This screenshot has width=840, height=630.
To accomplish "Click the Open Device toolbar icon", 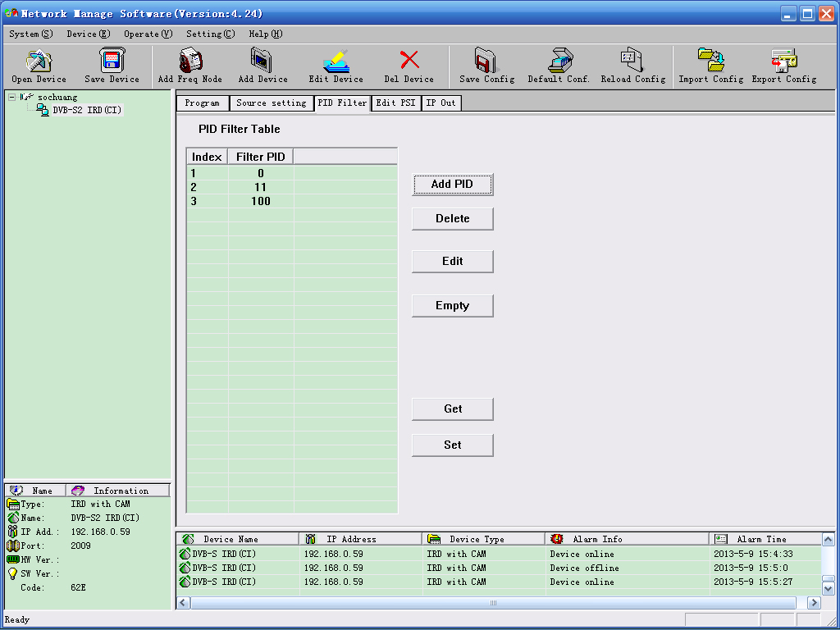I will pyautogui.click(x=39, y=61).
